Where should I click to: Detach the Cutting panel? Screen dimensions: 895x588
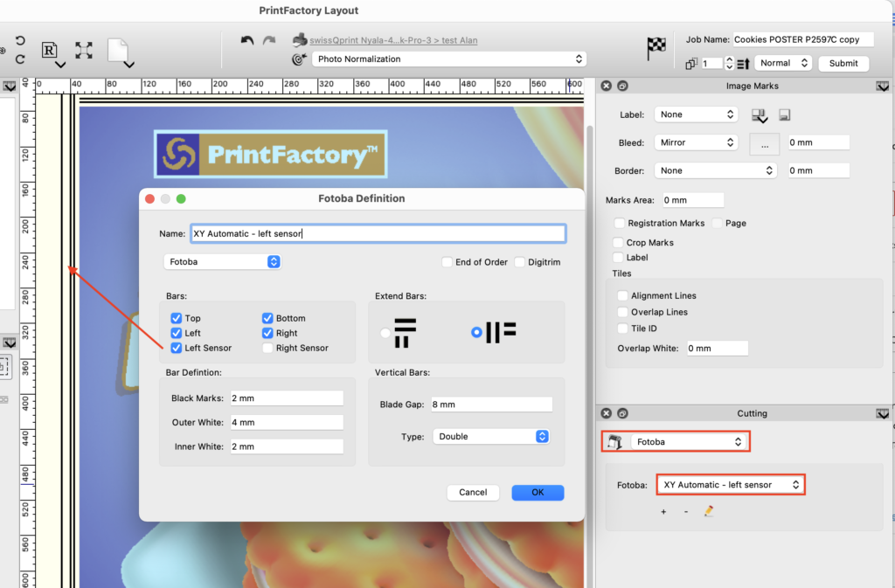tap(622, 413)
